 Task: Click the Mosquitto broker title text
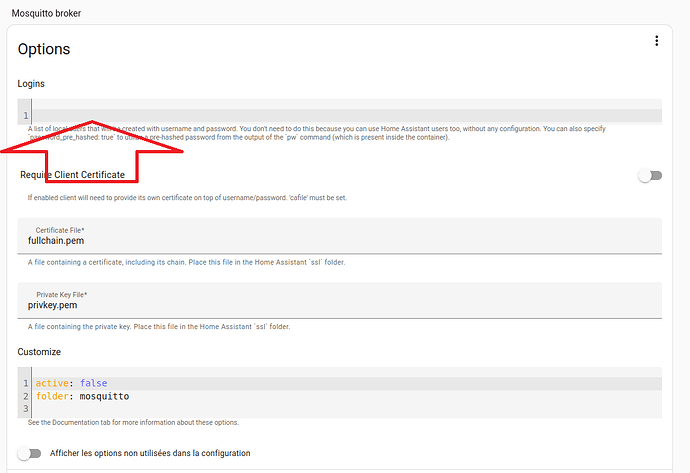46,13
